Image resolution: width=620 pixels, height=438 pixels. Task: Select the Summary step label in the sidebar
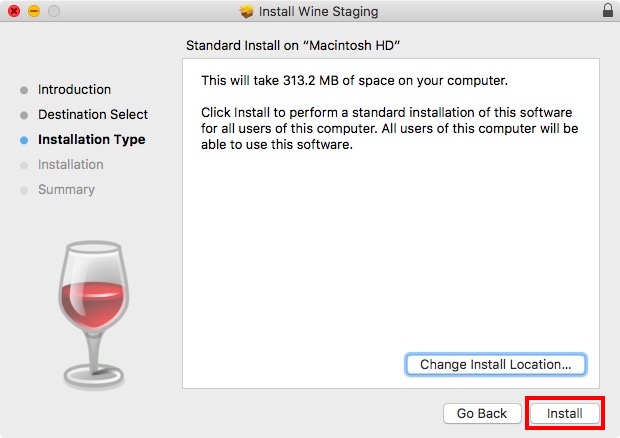(x=66, y=190)
